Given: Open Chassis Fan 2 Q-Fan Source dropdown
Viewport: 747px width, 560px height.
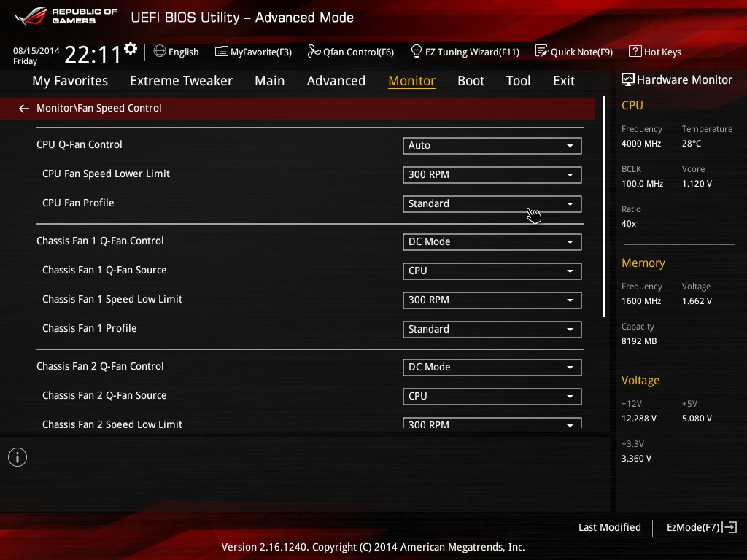Looking at the screenshot, I should [492, 396].
